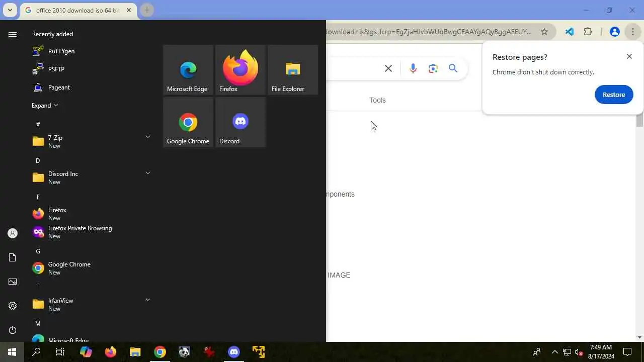Open the Discord Inc entry in app list

tap(91, 177)
